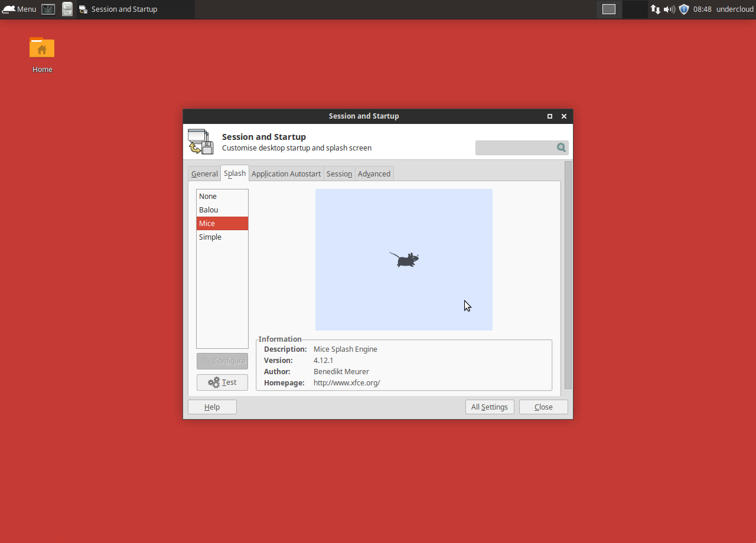Screen dimensions: 756x543
Task: Select the Mice splash engine
Action: pos(222,223)
